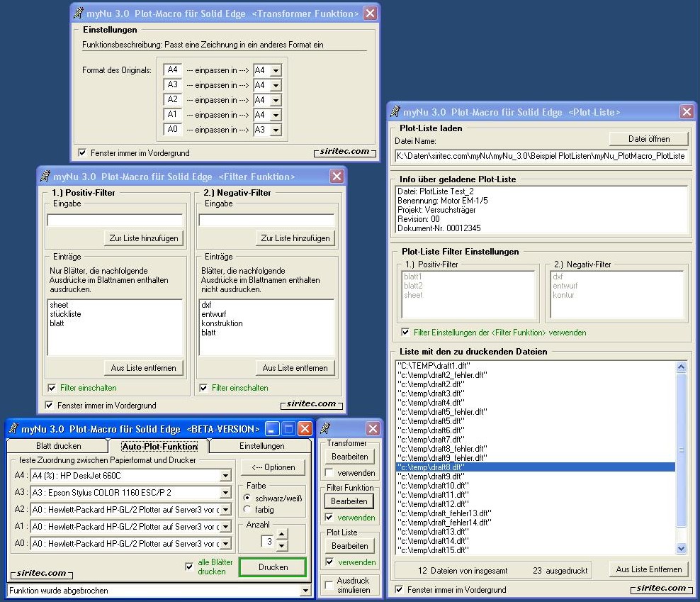Click the myNu icon in Filter Funktion title bar
Viewport: 700px width, 602px height.
coord(45,176)
